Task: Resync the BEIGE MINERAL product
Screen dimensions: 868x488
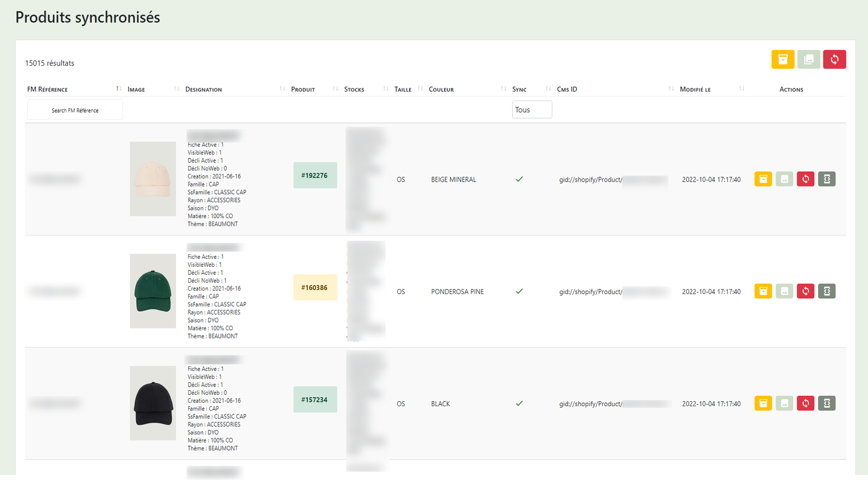Action: 806,179
